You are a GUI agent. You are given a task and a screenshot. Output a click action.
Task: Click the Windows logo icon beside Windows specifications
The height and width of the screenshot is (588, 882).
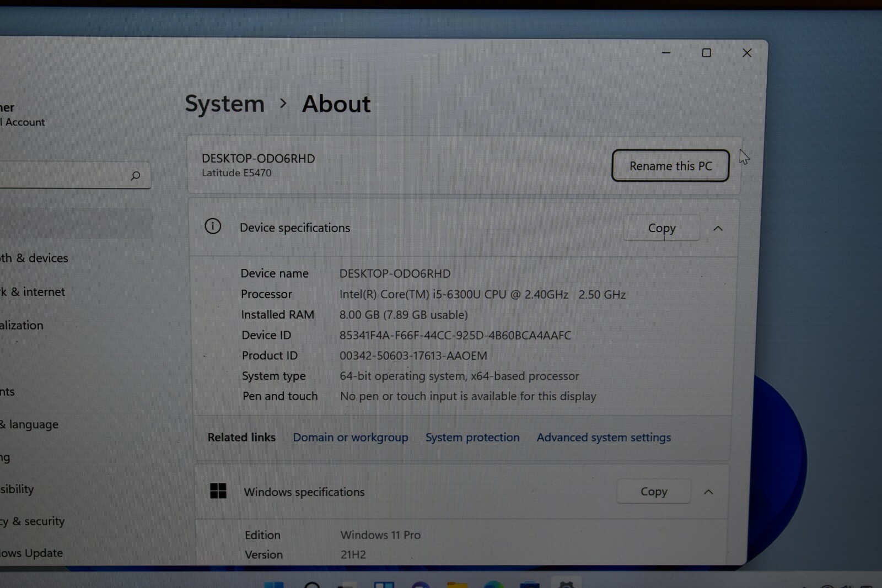coord(218,490)
